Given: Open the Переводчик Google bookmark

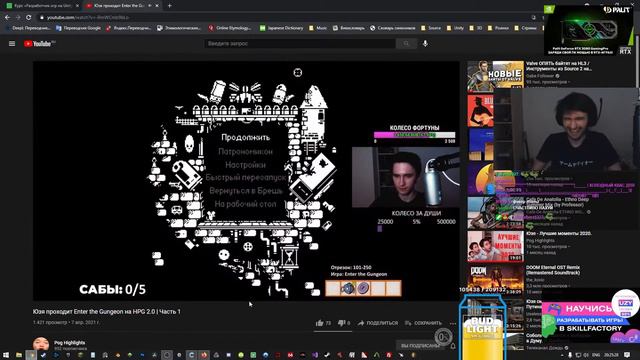Looking at the screenshot, I should point(78,28).
